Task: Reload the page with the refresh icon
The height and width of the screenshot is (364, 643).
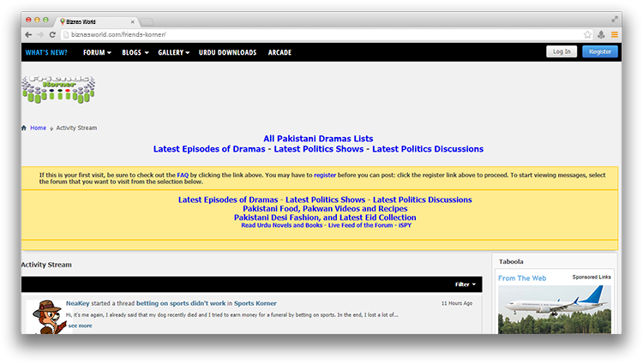Action: click(53, 34)
